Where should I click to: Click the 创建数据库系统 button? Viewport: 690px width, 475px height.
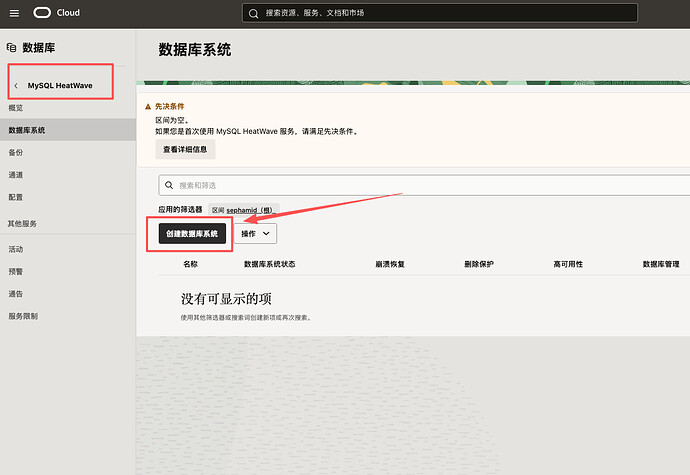(x=194, y=233)
